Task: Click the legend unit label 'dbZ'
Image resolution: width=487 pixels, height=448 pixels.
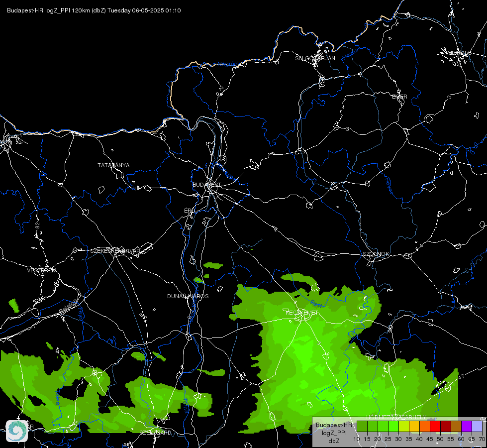Action: point(334,441)
